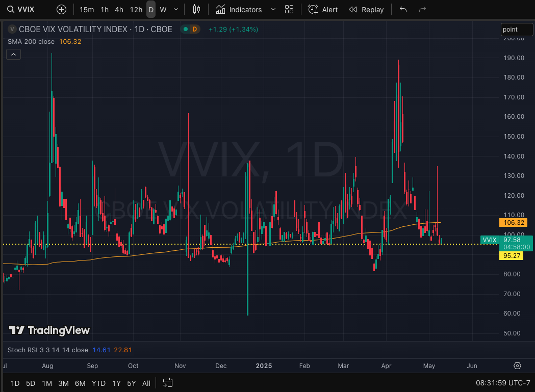Select W weekly timeframe
This screenshot has height=392, width=535.
163,10
